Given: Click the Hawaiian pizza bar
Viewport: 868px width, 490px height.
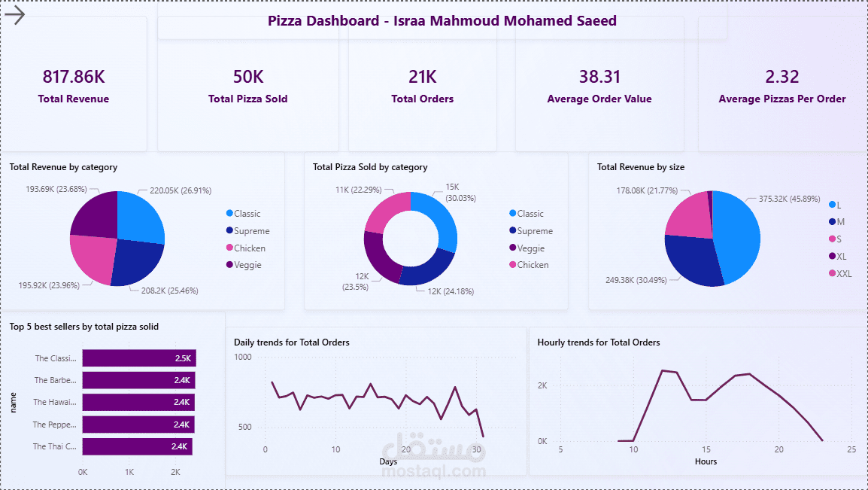Looking at the screenshot, I should [x=138, y=402].
